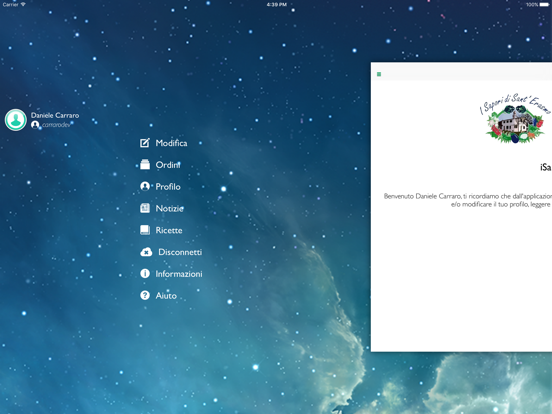Click the battery indicator in status bar
This screenshot has width=552, height=414.
544,5
